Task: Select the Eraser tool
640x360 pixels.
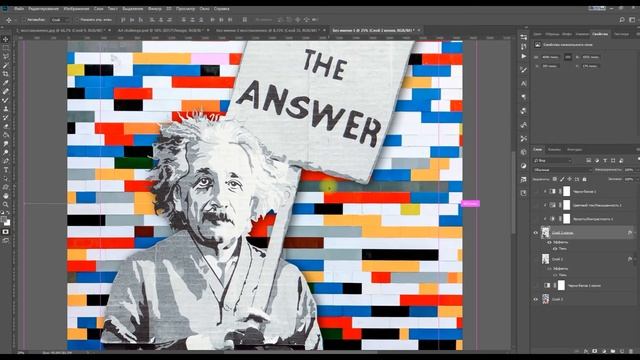Action: click(x=6, y=126)
